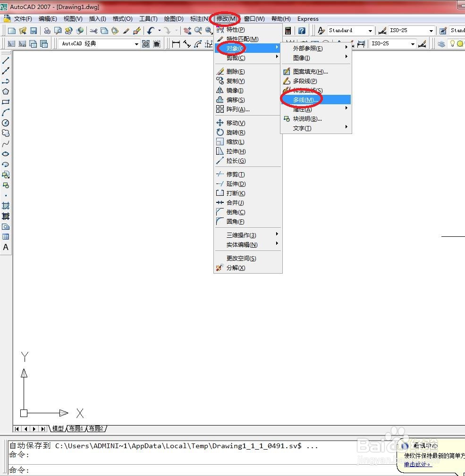The width and height of the screenshot is (465, 476).
Task: Click the 单击此处 link in the notification balloon
Action: [x=417, y=464]
